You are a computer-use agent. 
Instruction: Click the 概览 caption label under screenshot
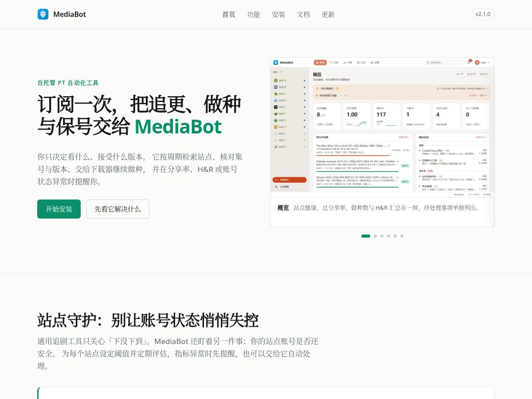coord(283,207)
